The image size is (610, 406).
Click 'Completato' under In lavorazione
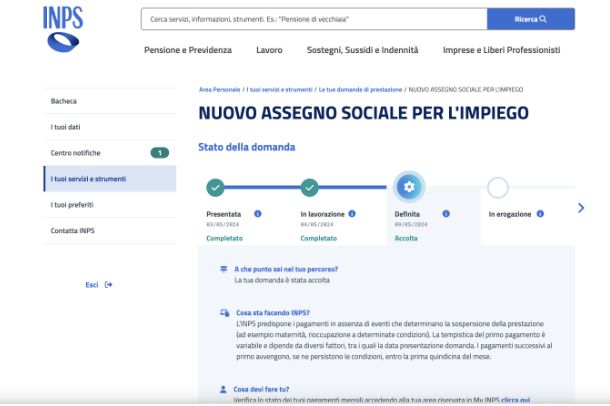click(319, 238)
